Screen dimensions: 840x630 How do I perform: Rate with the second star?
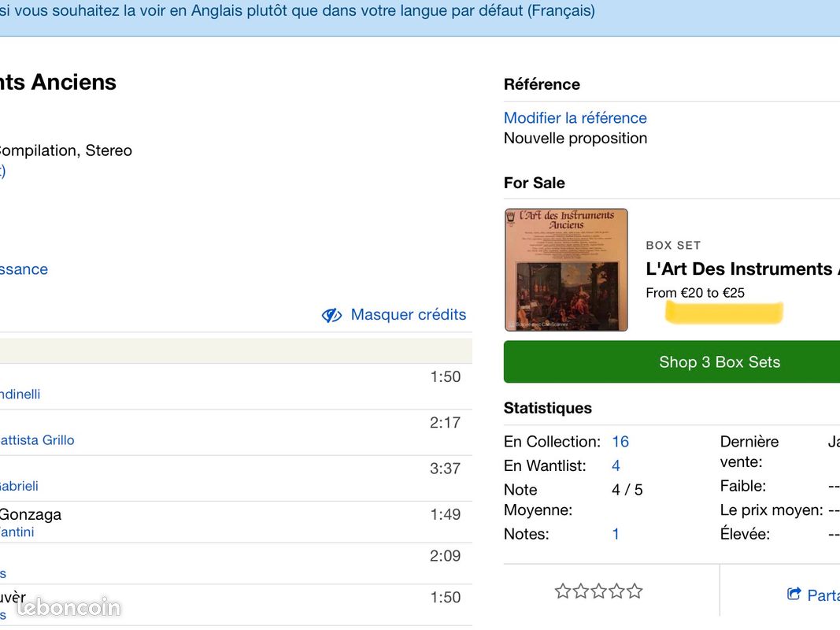pyautogui.click(x=581, y=591)
